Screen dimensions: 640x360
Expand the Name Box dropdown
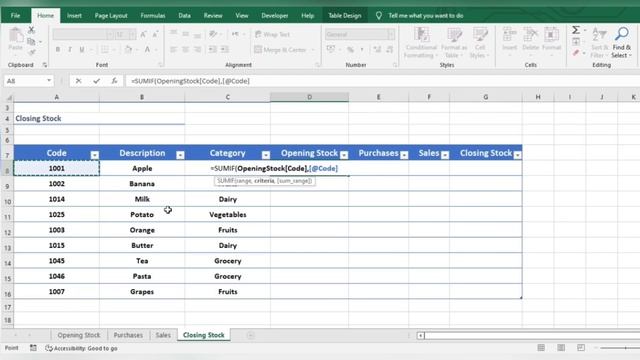pos(49,81)
